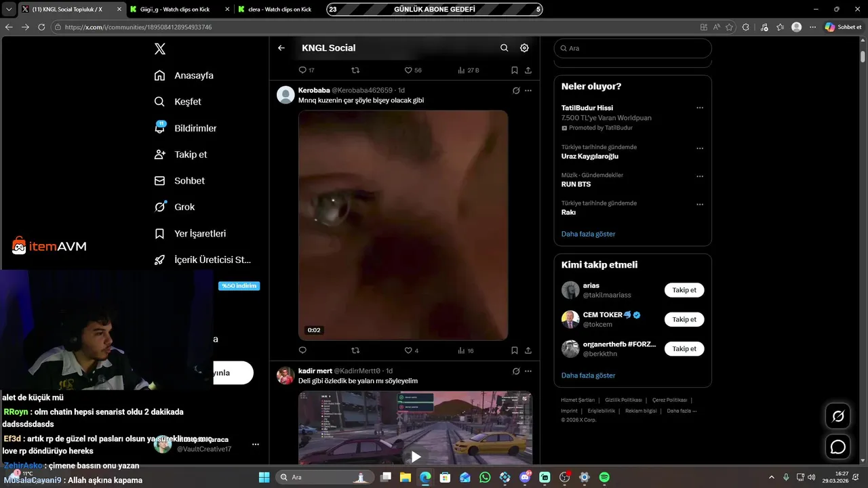The width and height of the screenshot is (868, 488).
Task: Like the top post with 56 likes
Action: pyautogui.click(x=413, y=70)
